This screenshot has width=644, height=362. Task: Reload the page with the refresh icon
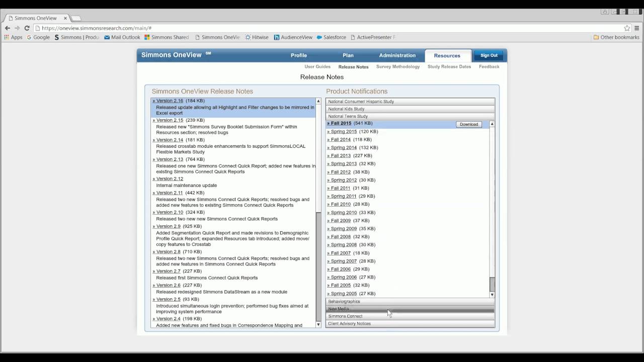[27, 28]
